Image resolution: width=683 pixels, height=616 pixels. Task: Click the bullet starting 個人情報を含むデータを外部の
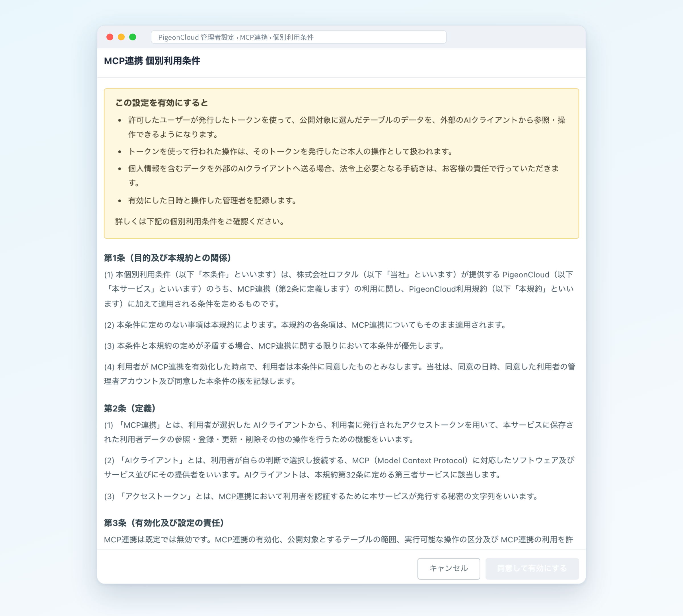pyautogui.click(x=344, y=176)
